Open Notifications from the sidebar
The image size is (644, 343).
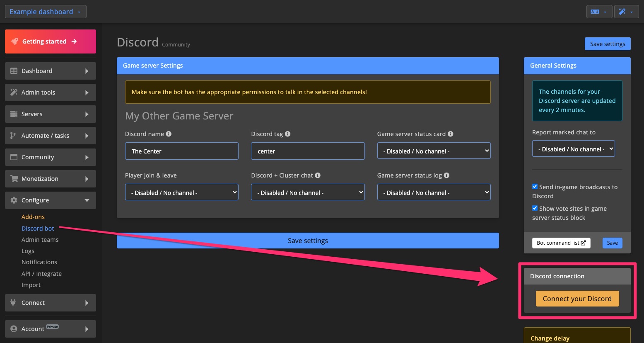(x=39, y=262)
